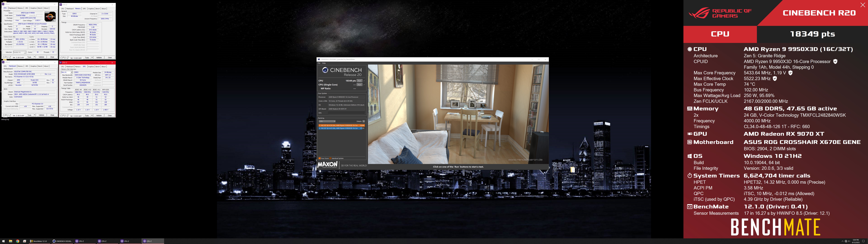Open the Cinebench File menu
Viewport: 868px width, 244px height.
click(319, 63)
